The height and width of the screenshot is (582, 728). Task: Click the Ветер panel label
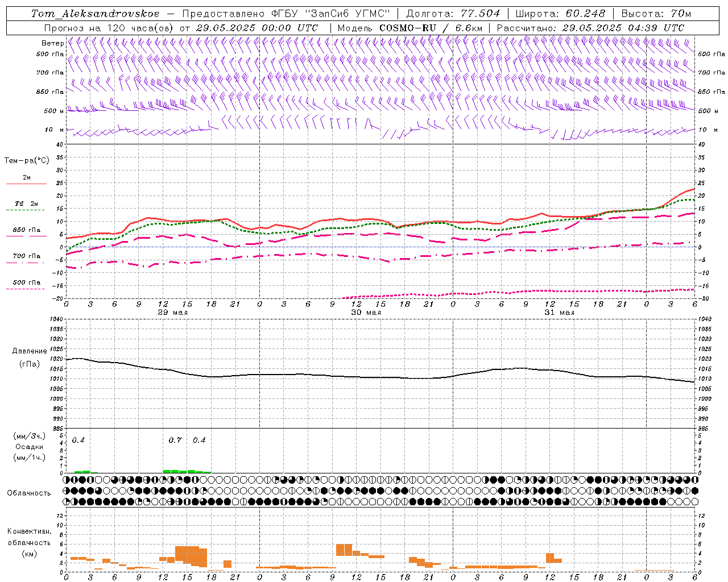pyautogui.click(x=52, y=43)
